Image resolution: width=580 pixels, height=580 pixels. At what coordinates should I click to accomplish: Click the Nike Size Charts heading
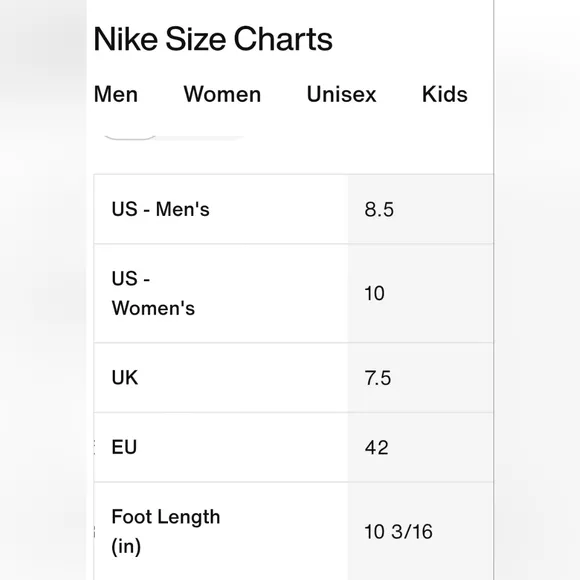(x=213, y=39)
